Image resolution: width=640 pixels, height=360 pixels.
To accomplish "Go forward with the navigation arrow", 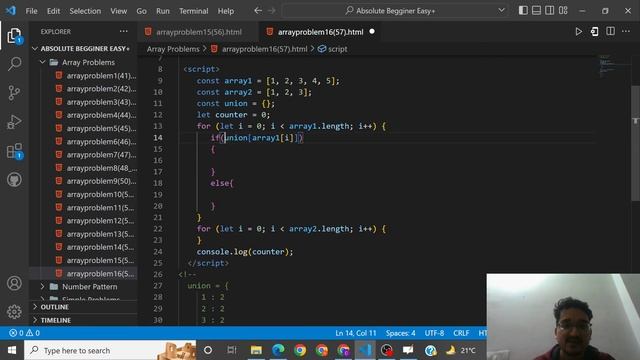I will click(272, 11).
